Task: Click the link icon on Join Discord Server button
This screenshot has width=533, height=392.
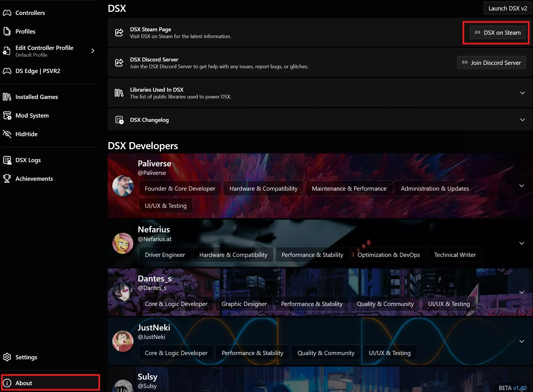Action: tap(465, 62)
